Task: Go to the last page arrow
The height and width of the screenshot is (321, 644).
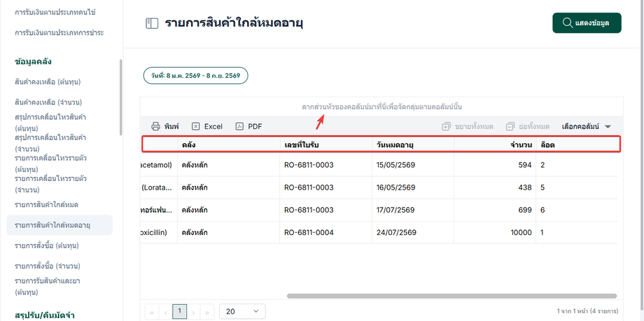Action: pyautogui.click(x=206, y=312)
